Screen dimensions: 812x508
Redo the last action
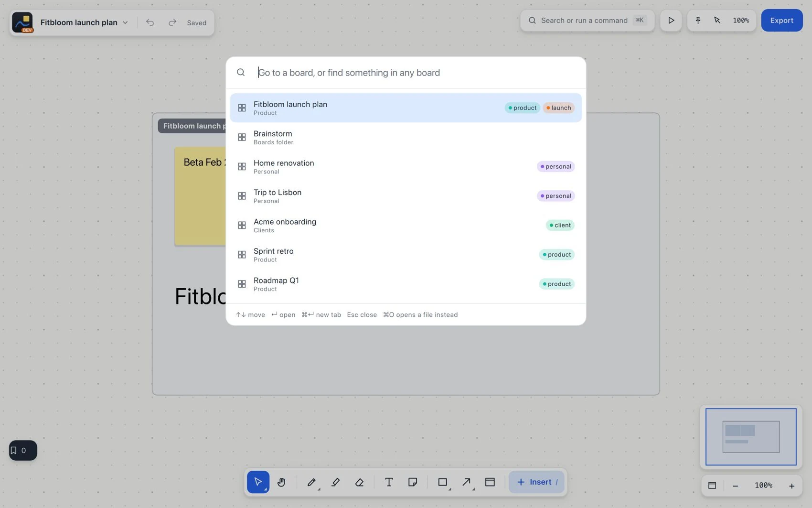(172, 22)
